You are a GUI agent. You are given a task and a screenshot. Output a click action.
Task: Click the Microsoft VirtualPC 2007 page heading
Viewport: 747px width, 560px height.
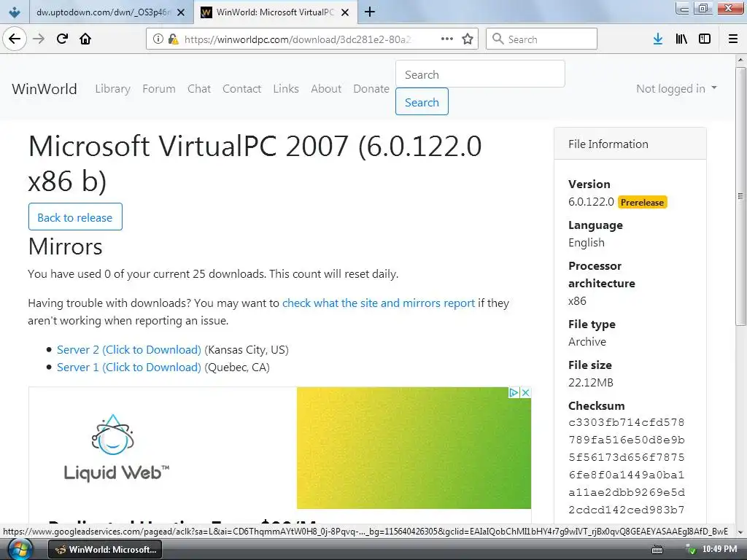coord(255,163)
